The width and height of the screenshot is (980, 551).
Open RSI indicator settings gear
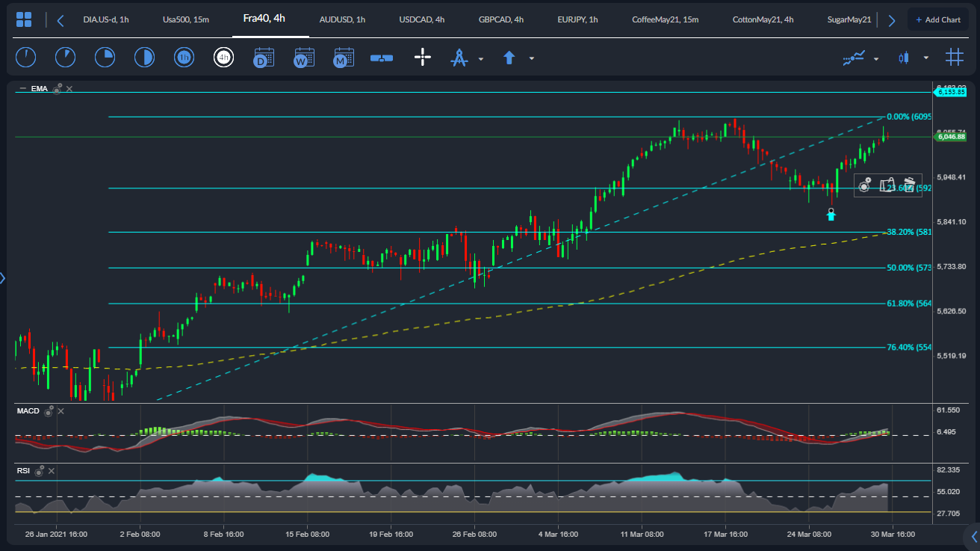[38, 471]
